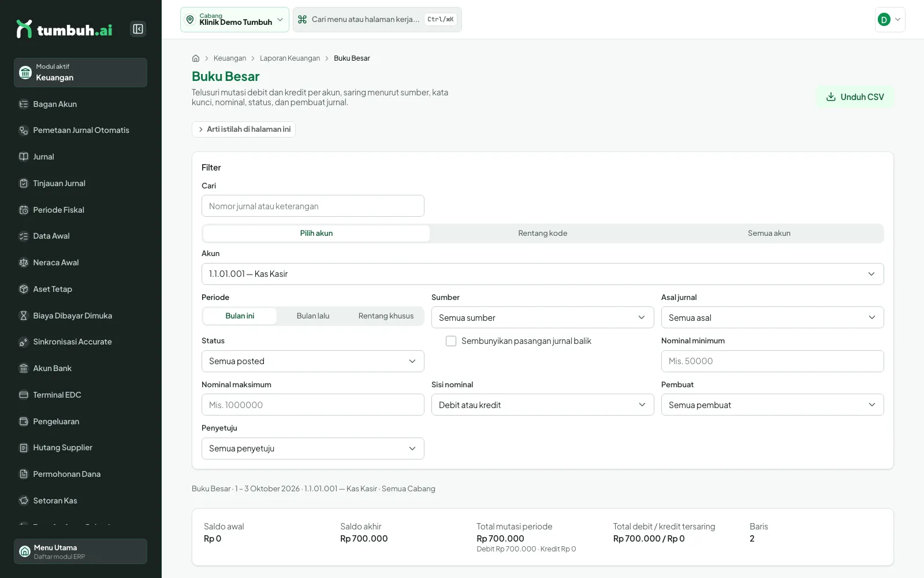The width and height of the screenshot is (924, 578).
Task: Click the Akun Bank building icon
Action: tap(24, 368)
